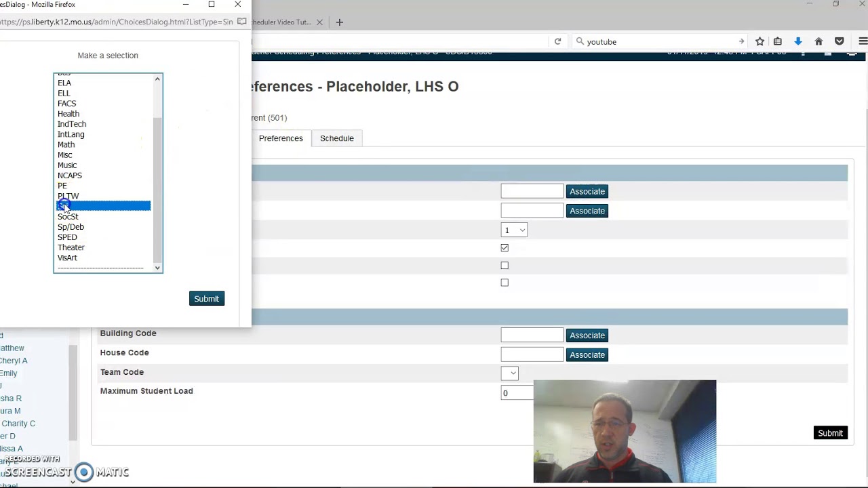Image resolution: width=868 pixels, height=488 pixels.
Task: Select IntLang in the selection list
Action: tap(71, 134)
